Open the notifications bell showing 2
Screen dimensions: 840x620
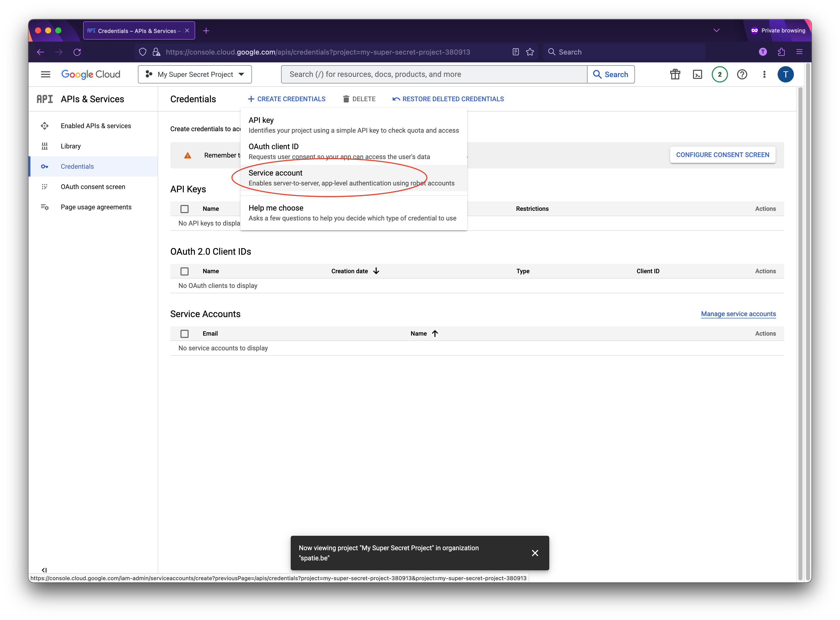tap(720, 74)
